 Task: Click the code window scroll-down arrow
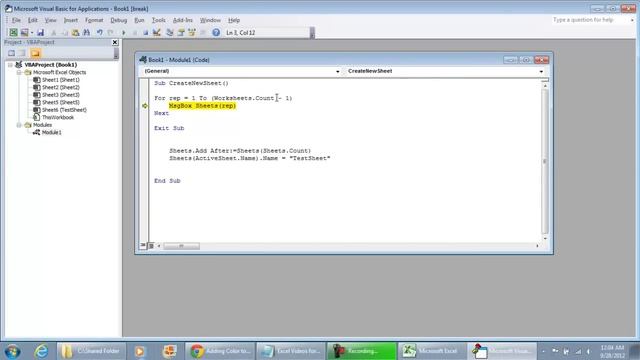545,238
